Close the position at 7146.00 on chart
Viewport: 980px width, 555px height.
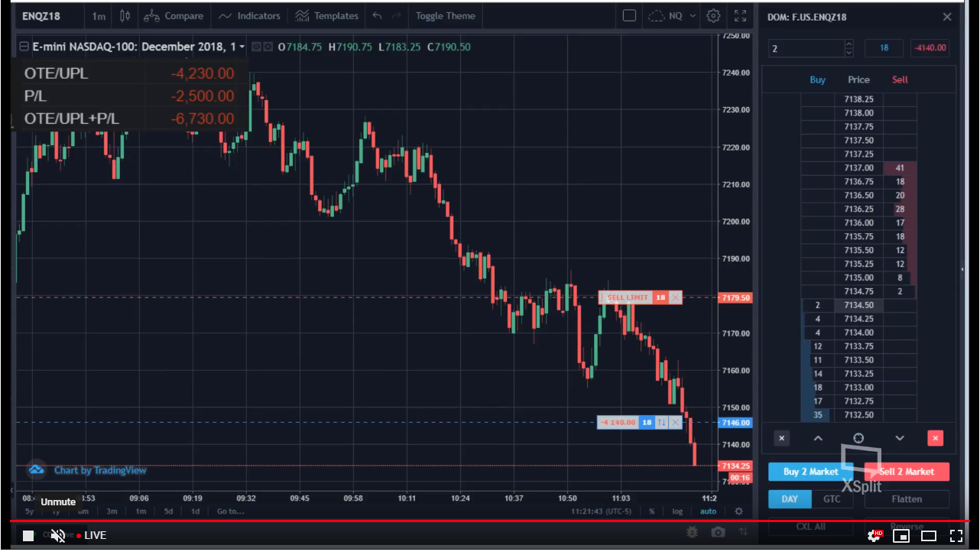(675, 423)
